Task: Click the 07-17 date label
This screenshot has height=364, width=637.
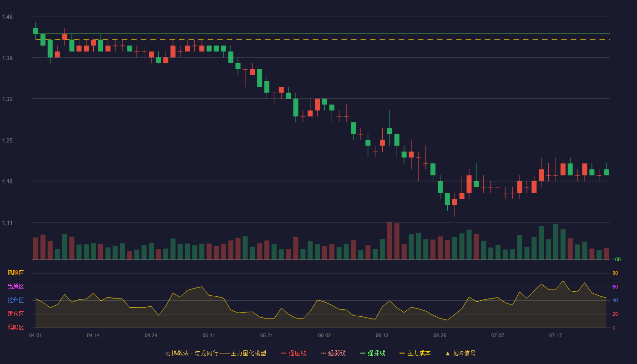Action: 556,335
